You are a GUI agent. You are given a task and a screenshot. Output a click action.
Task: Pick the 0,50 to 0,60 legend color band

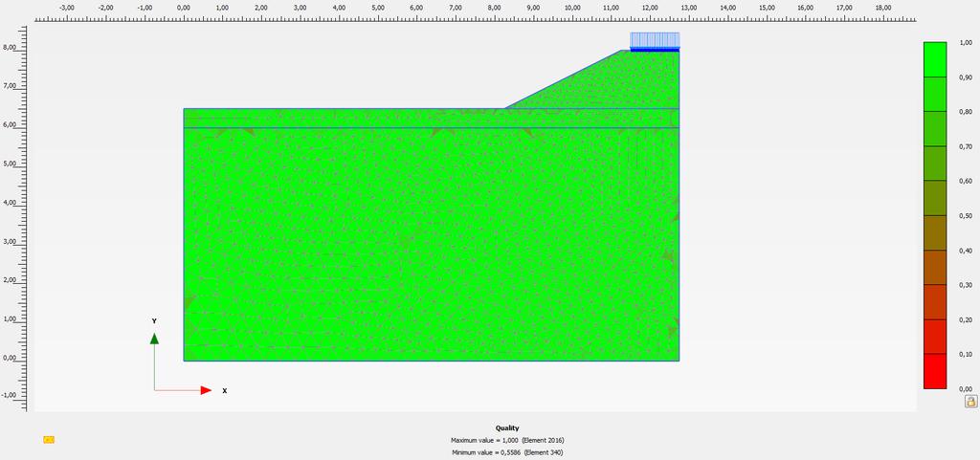pos(935,198)
